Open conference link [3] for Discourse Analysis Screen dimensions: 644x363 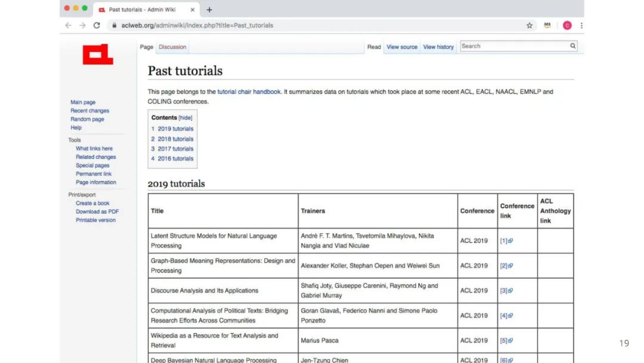pos(506,291)
